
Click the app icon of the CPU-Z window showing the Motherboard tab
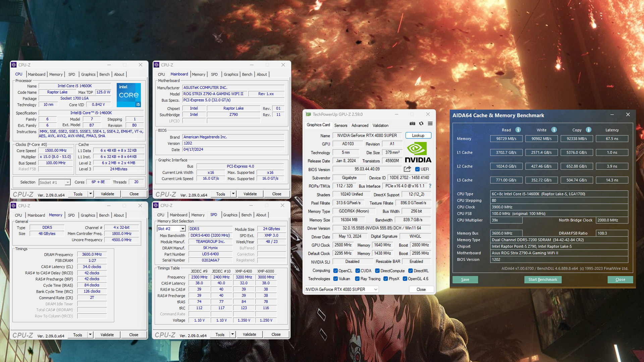point(156,65)
